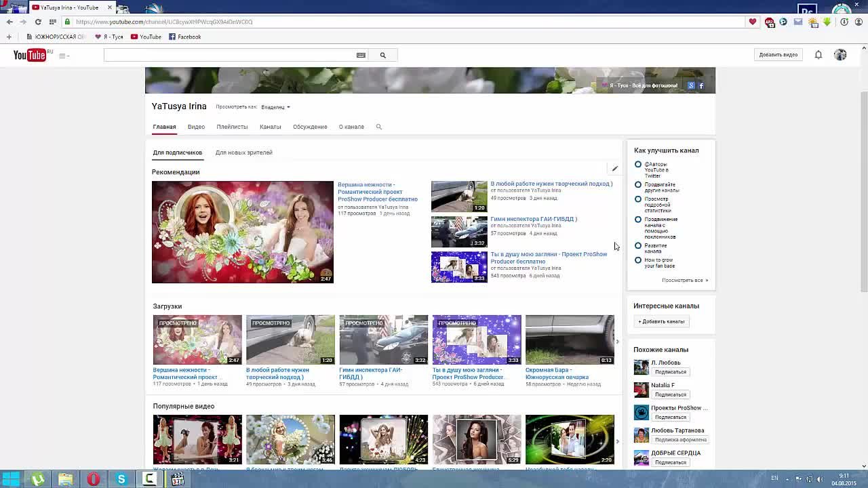Expand the 'Владелец' view-as dropdown
The height and width of the screenshot is (488, 868).
click(x=275, y=107)
